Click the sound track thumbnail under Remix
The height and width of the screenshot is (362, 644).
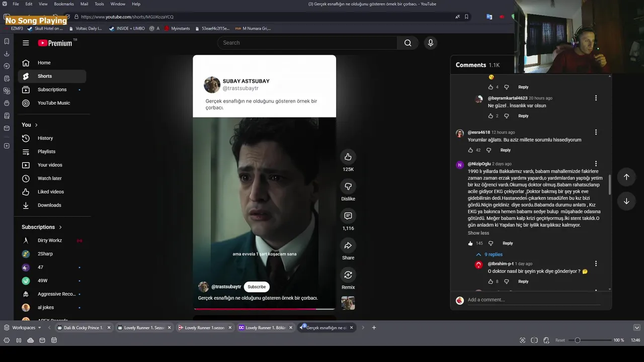[348, 303]
